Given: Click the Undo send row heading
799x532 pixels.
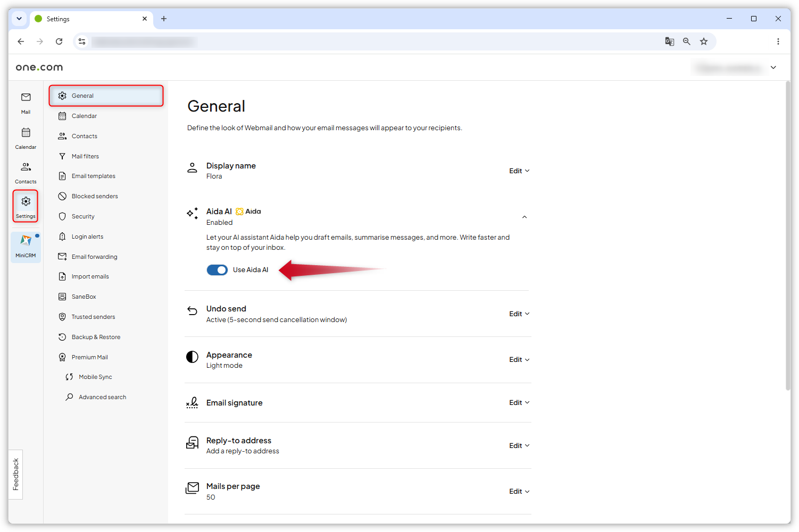Looking at the screenshot, I should pos(226,309).
